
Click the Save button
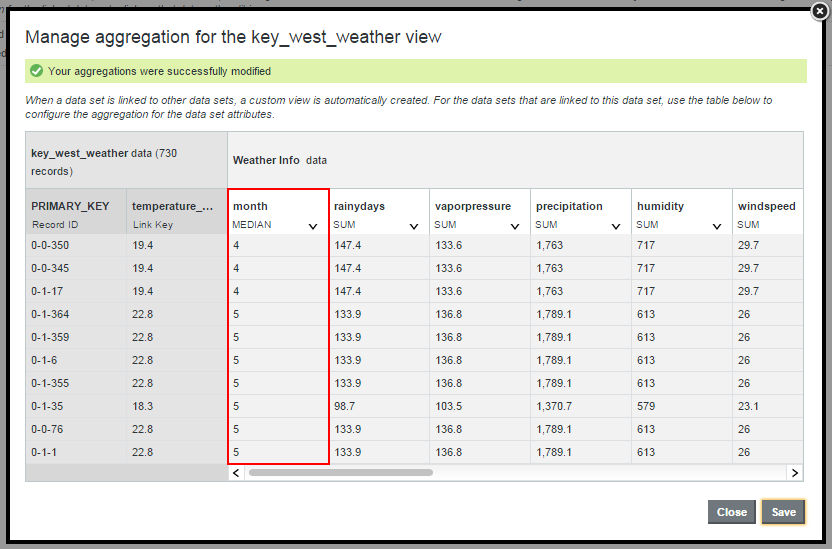[x=783, y=512]
